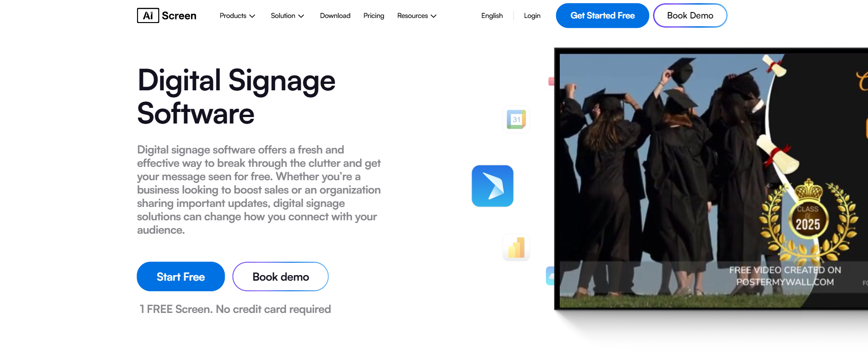Click the Power BI chart icon
The image size is (868, 359).
coord(516,247)
